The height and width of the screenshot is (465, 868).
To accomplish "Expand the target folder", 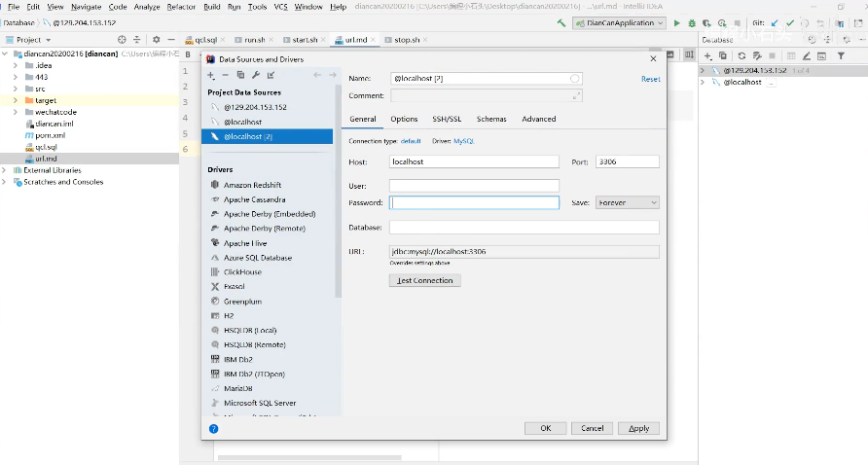I will tap(16, 100).
